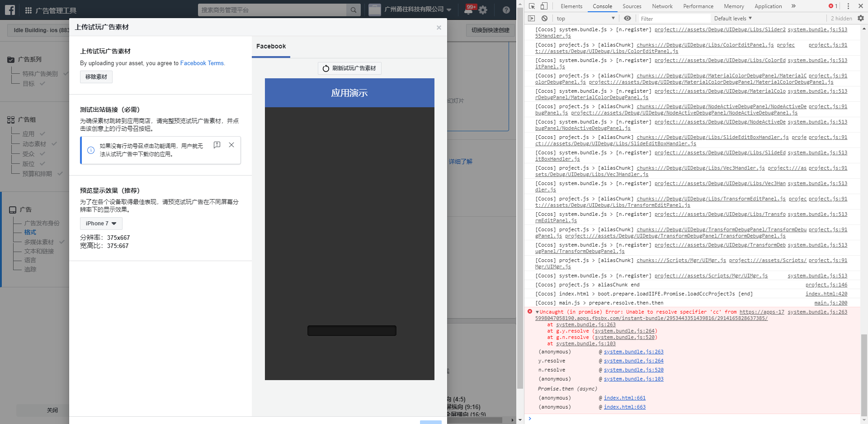
Task: Activate the DevTools inspect element icon
Action: click(532, 6)
